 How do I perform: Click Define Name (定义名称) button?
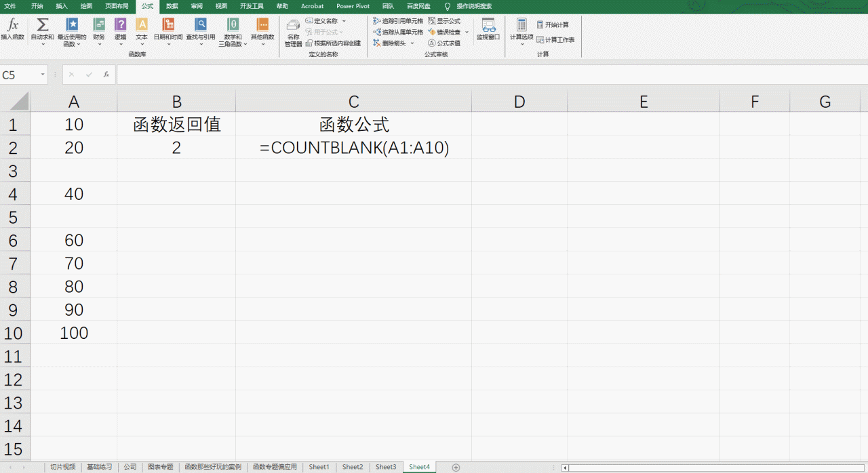click(x=321, y=21)
